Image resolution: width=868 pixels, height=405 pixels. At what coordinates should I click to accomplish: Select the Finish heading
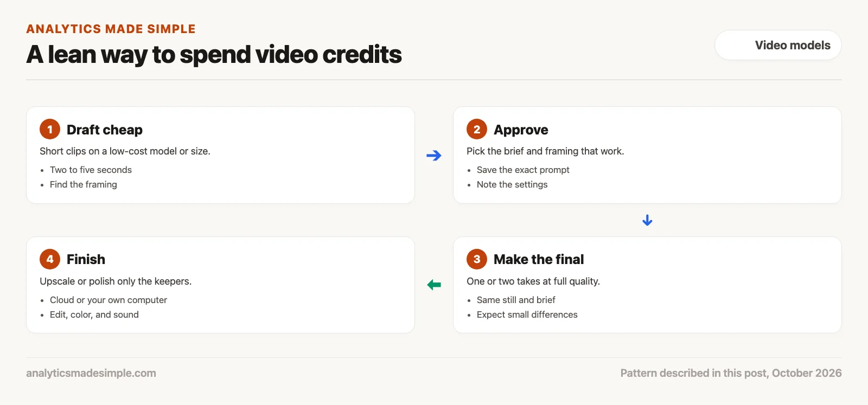pyautogui.click(x=86, y=259)
